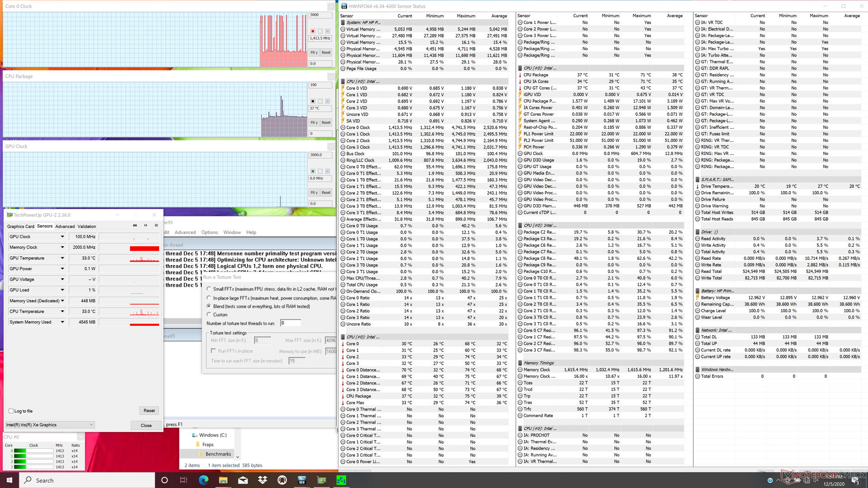Open GPU Clock sensor dropdown in GPU-Z

(62, 237)
